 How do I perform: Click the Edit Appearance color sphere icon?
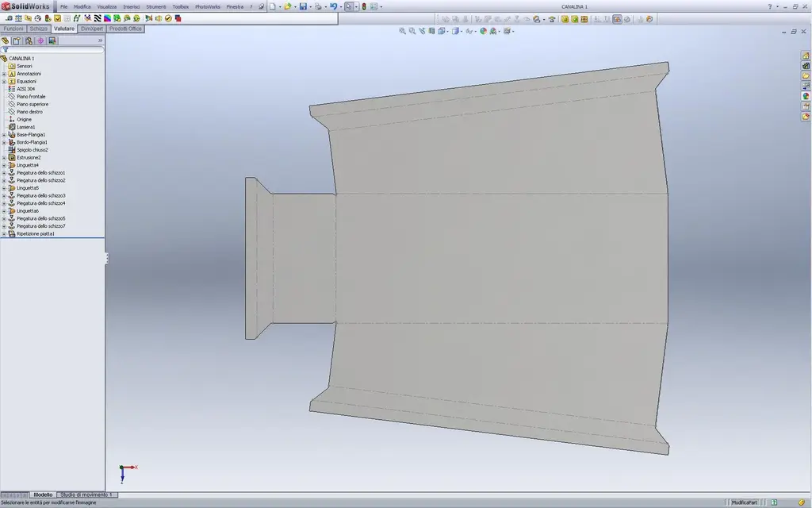click(x=483, y=31)
